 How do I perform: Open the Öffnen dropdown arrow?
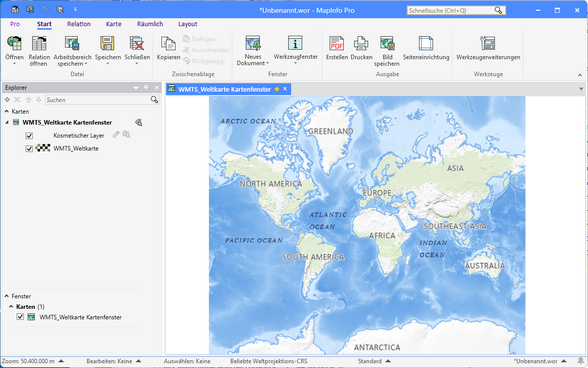coord(14,64)
